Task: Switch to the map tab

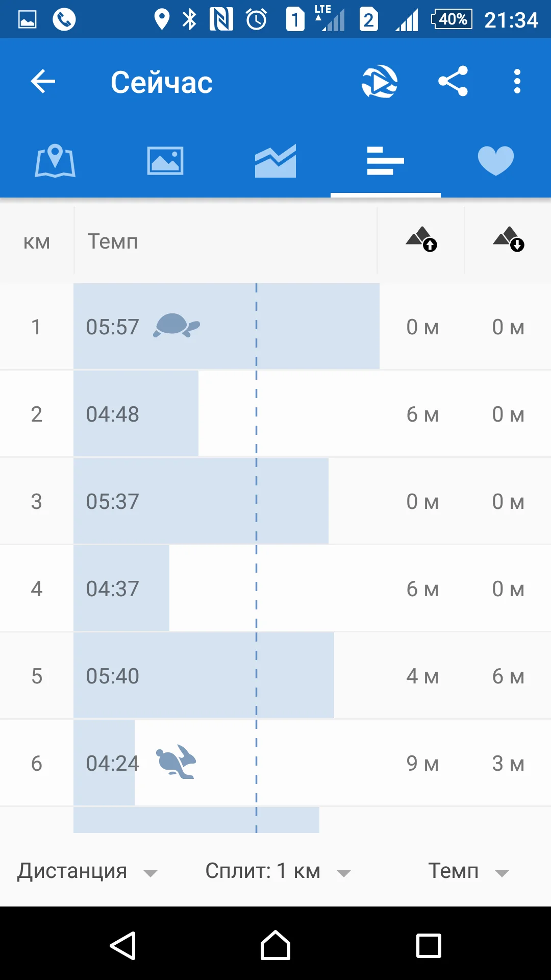Action: (55, 161)
